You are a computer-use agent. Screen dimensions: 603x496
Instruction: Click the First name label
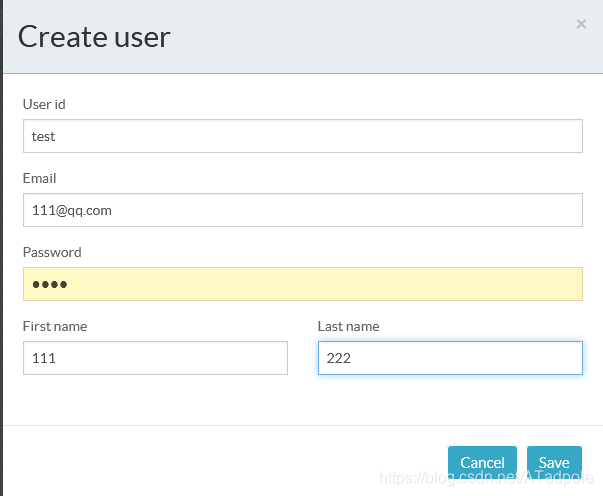pyautogui.click(x=55, y=326)
